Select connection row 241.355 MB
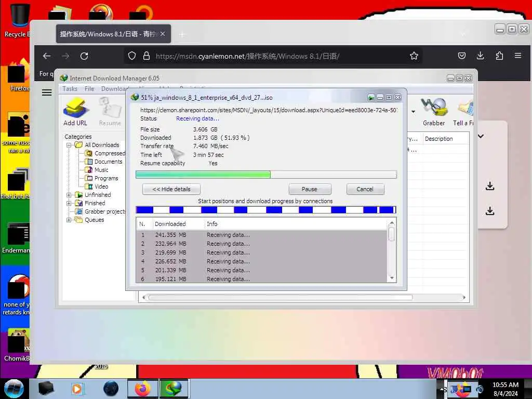 pyautogui.click(x=262, y=235)
